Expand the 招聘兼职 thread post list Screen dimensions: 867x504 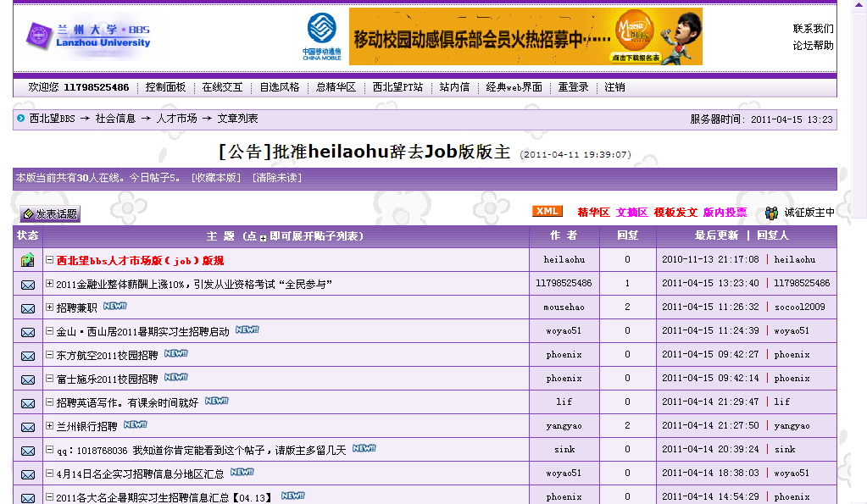50,308
